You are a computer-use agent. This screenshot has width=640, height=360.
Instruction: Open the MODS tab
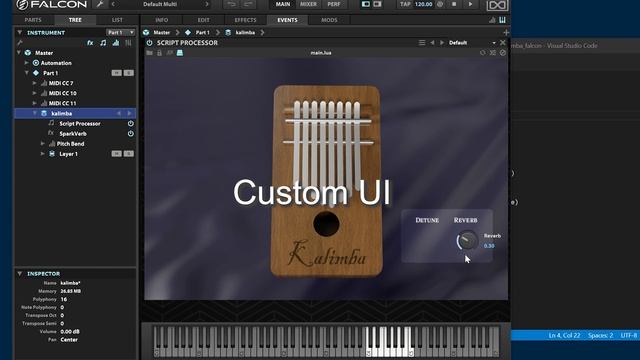[329, 20]
